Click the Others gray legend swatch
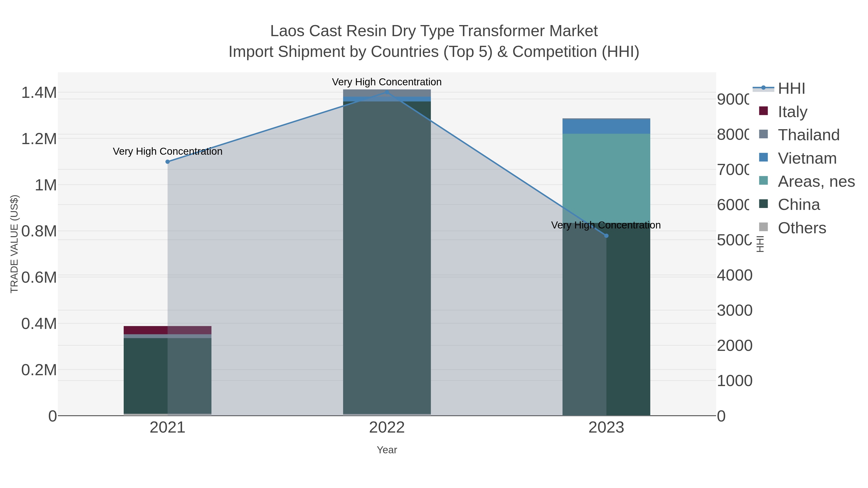The image size is (868, 488). point(764,227)
